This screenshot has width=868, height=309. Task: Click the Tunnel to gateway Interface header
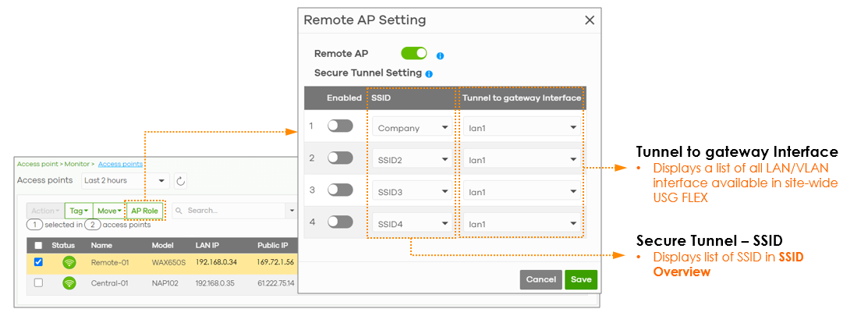[x=522, y=98]
